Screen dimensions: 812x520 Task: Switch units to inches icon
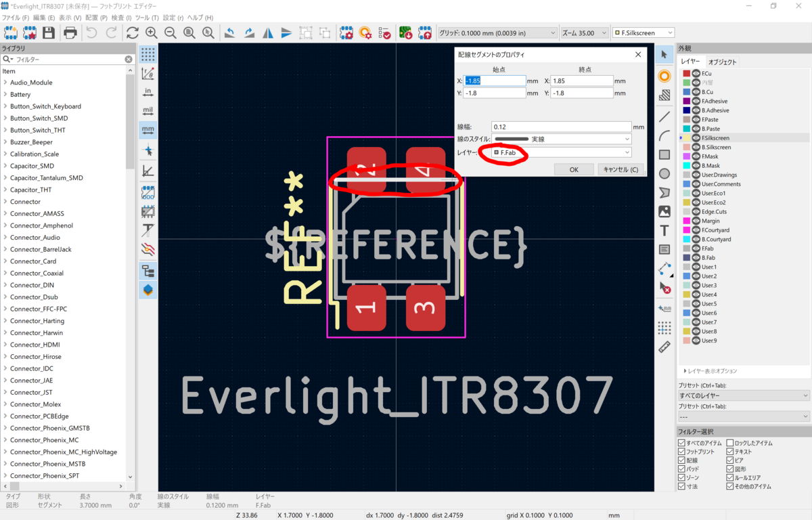tap(148, 92)
